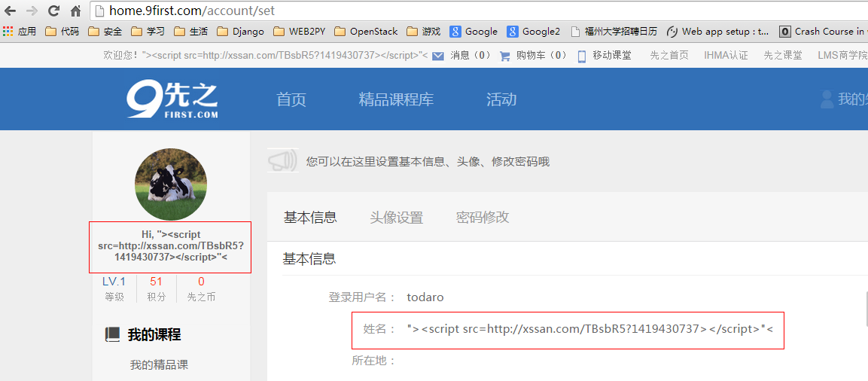Open the 游戏 bookmark folder
868x381 pixels.
click(x=424, y=32)
